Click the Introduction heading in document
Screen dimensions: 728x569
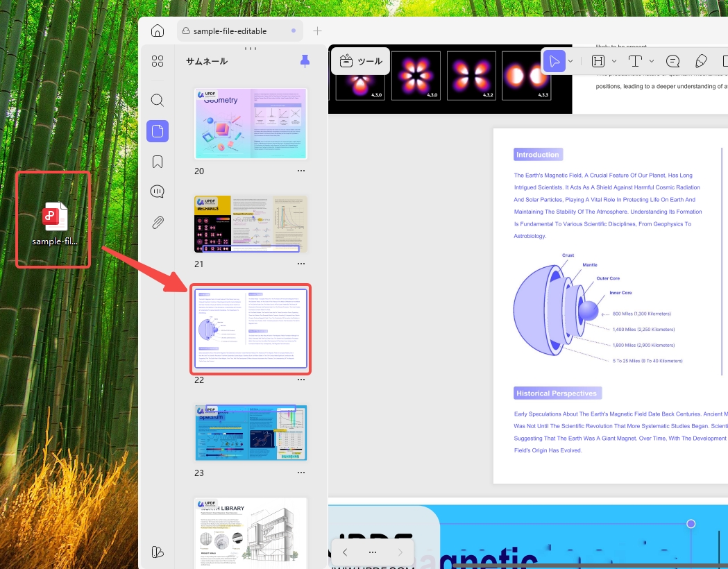click(538, 155)
